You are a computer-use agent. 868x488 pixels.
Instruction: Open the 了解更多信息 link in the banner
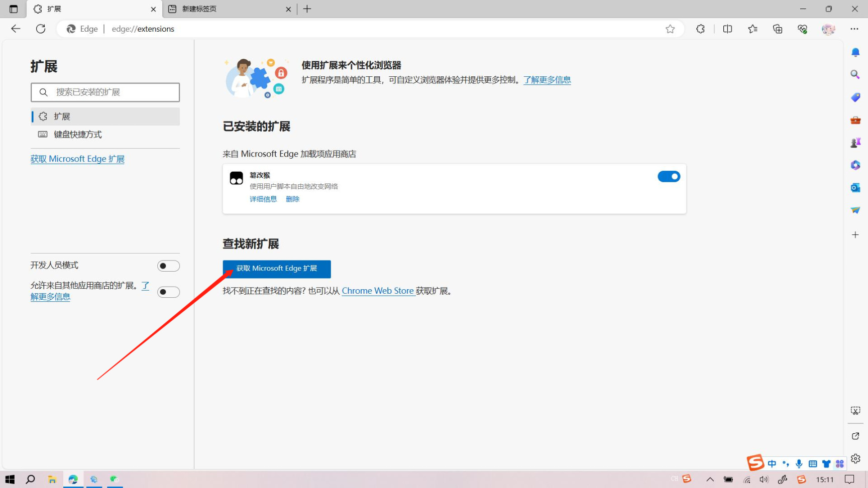547,80
